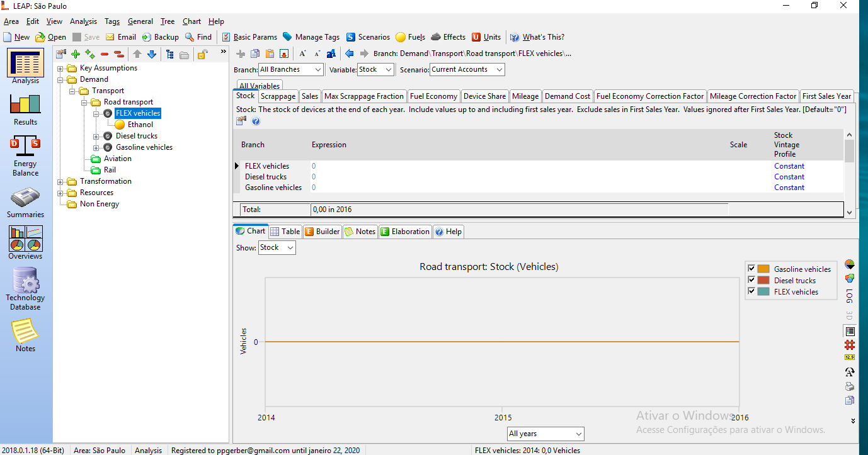Screen dimensions: 868x455
Task: Open the Analysis view in sidebar
Action: tap(26, 67)
